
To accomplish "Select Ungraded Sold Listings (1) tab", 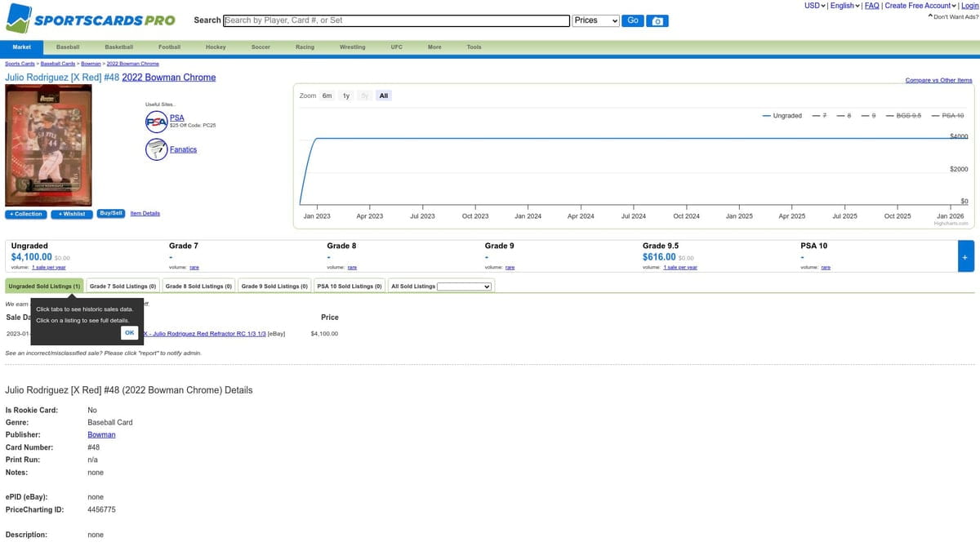I will (44, 287).
